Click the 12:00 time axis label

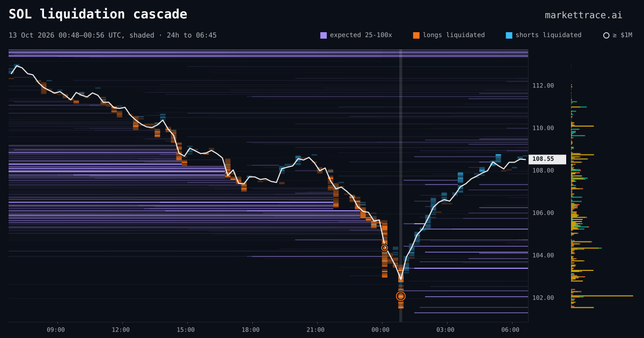(x=121, y=330)
